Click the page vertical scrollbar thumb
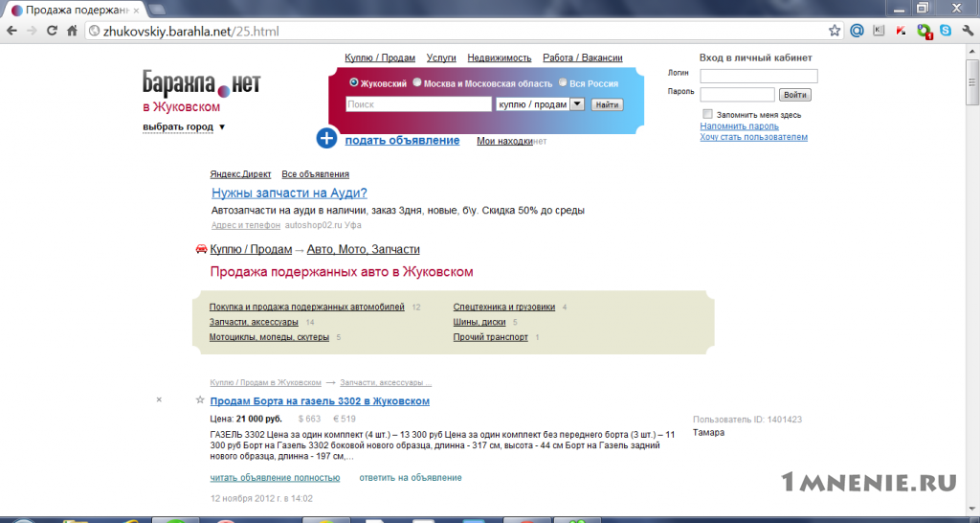The width and height of the screenshot is (980, 523). point(972,82)
